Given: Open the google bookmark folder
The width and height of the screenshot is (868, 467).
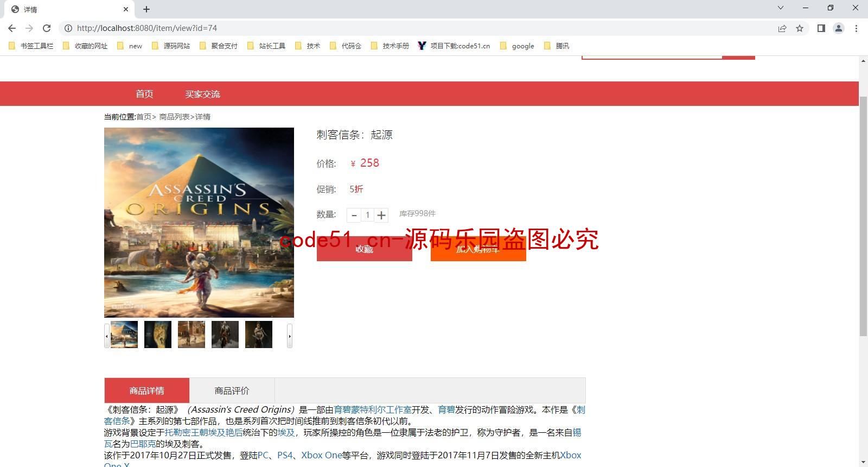Looking at the screenshot, I should 517,46.
